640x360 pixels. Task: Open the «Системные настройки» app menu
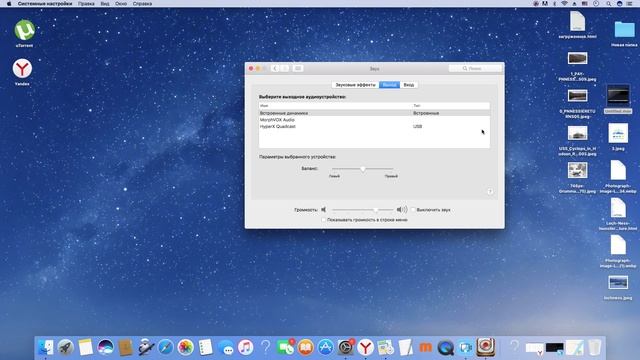pyautogui.click(x=45, y=3)
